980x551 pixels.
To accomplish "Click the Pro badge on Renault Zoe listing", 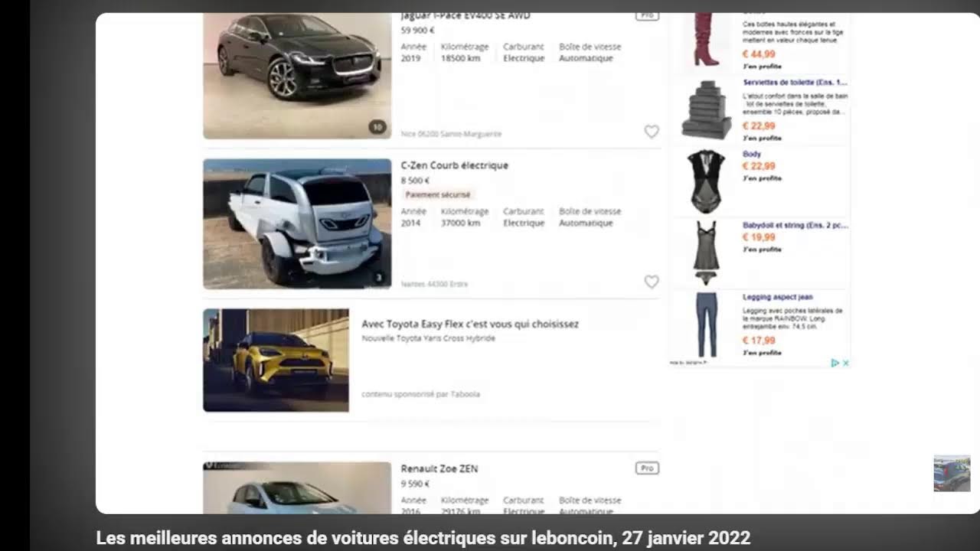I will pyautogui.click(x=647, y=468).
